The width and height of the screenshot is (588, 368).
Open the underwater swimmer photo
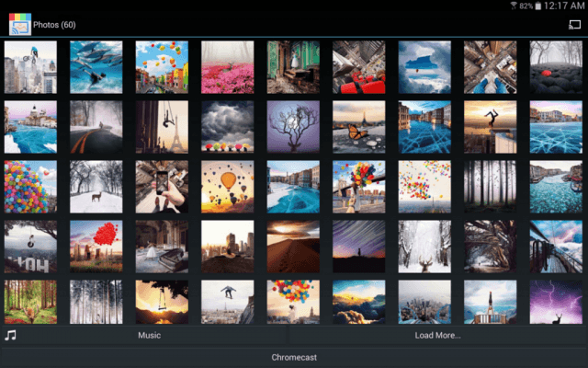pos(96,67)
